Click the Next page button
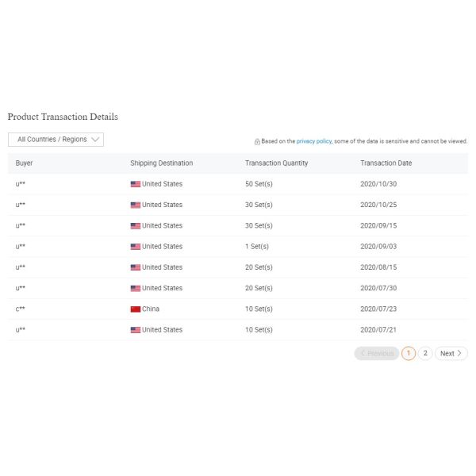476x476 pixels. click(451, 353)
